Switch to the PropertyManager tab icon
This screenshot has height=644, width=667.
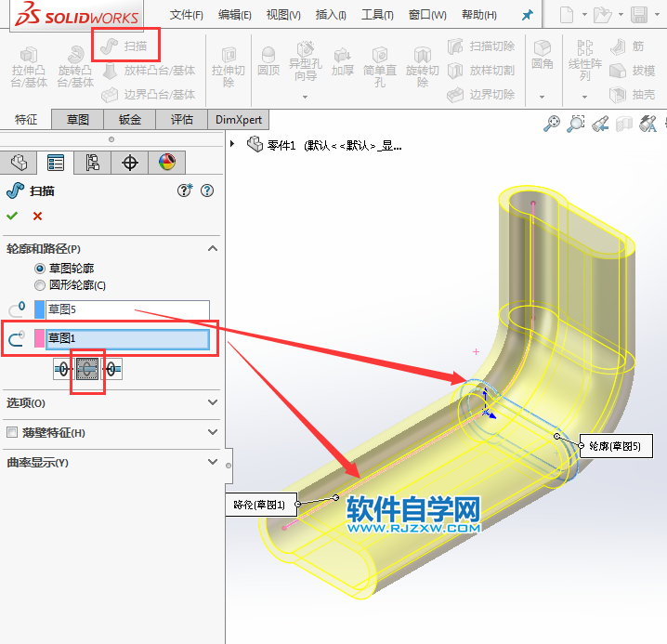click(56, 163)
